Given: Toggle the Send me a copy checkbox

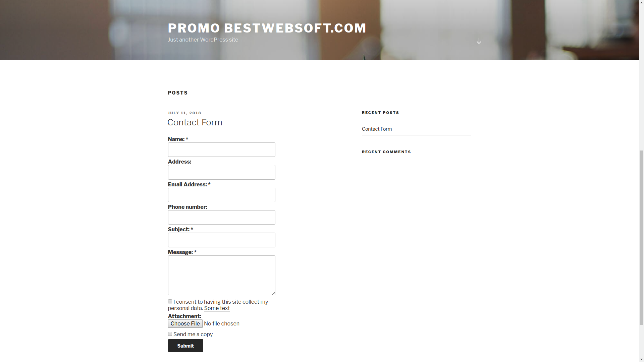Looking at the screenshot, I should (170, 334).
